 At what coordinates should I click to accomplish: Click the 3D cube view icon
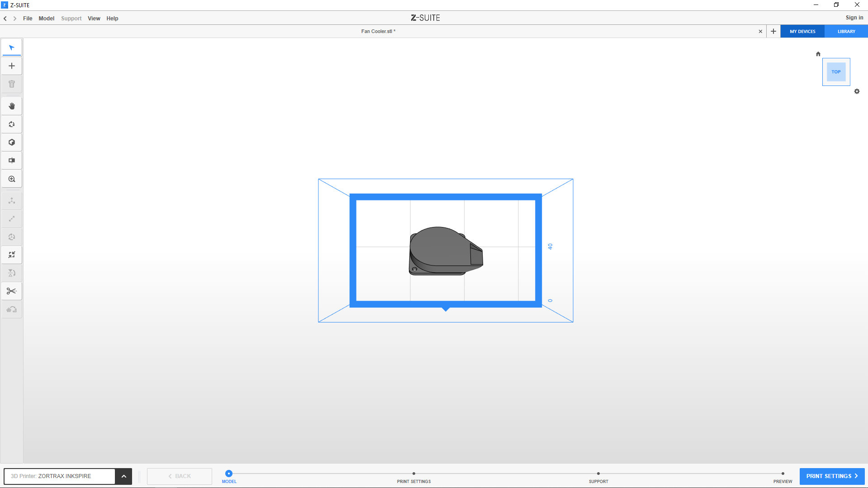pyautogui.click(x=12, y=142)
